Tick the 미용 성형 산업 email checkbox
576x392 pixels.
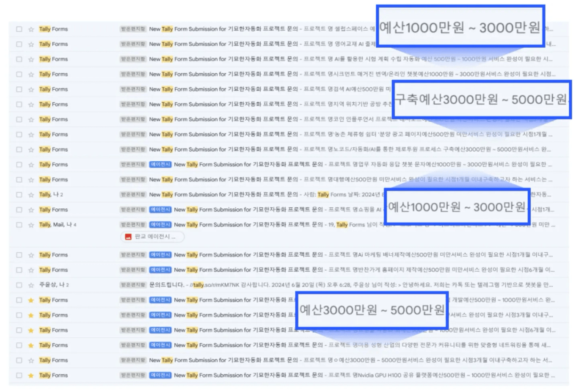(x=19, y=345)
